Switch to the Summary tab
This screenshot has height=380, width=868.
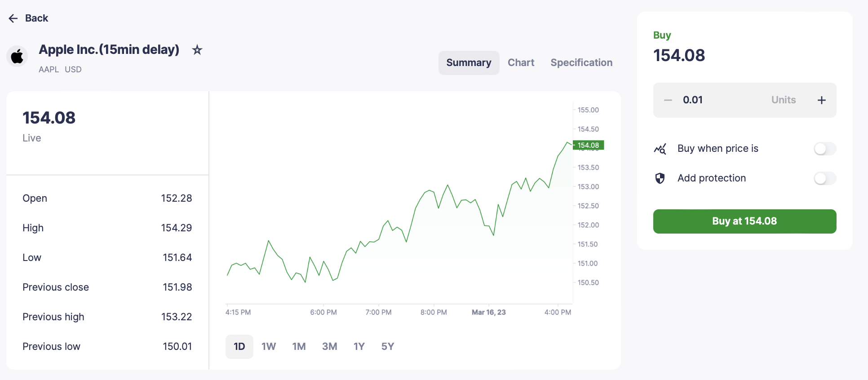pos(469,63)
